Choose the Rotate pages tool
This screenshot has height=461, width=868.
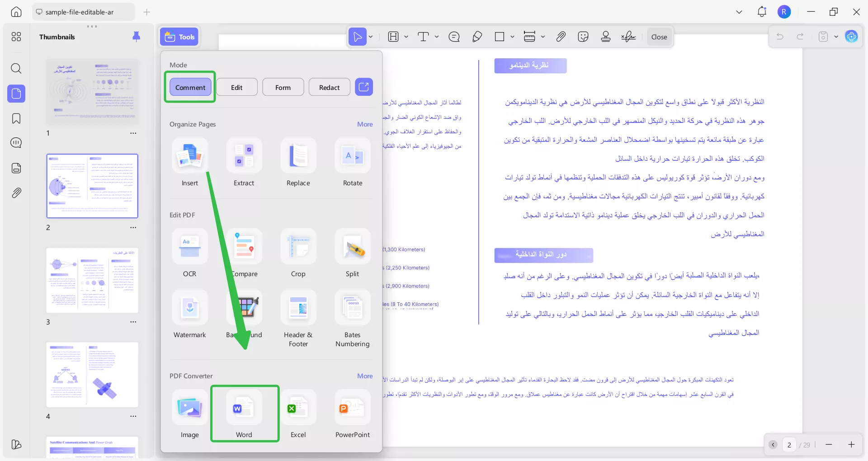click(353, 162)
